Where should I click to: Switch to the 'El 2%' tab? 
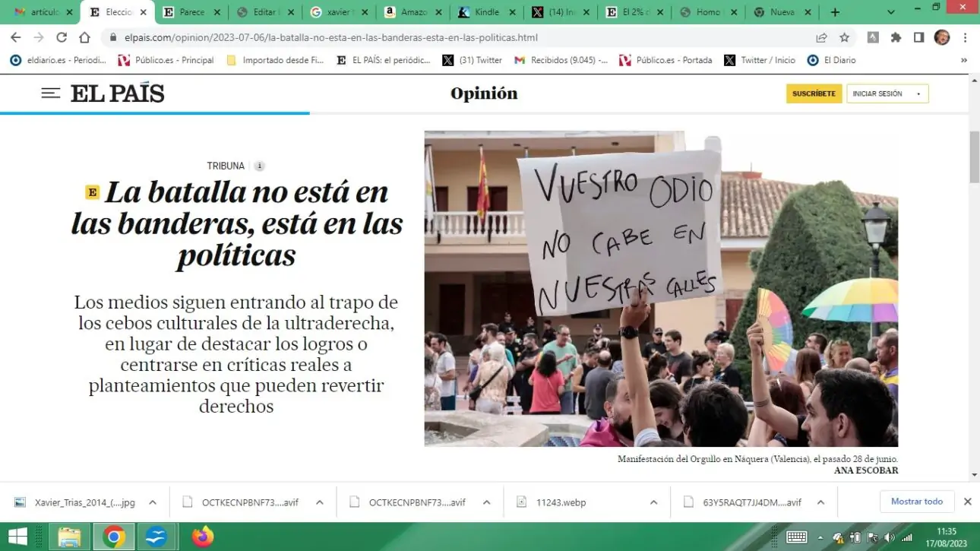point(634,12)
